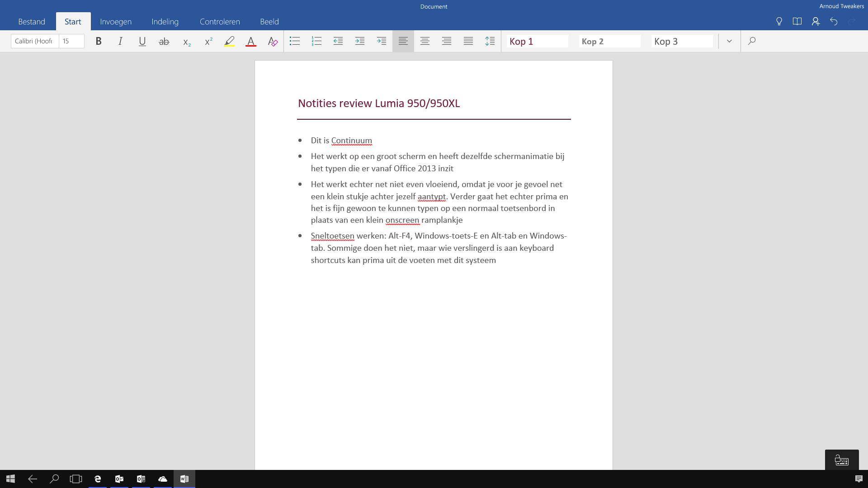Apply yellow text highlight color
The width and height of the screenshot is (868, 488).
coord(230,41)
